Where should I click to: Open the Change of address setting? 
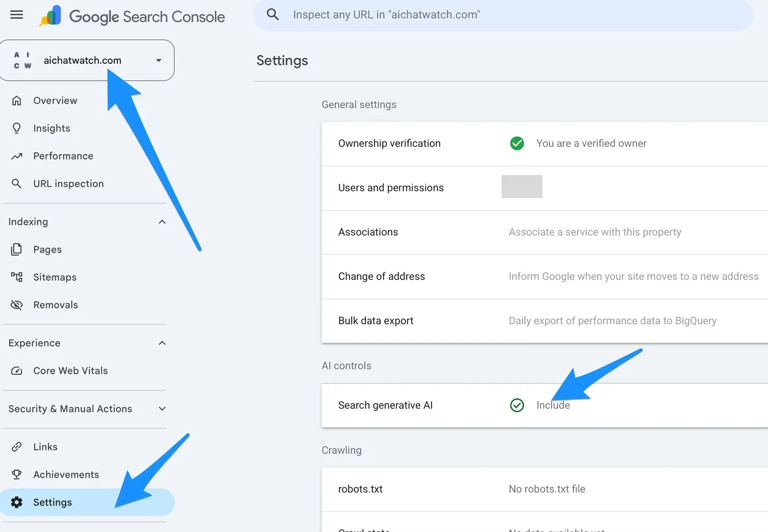click(x=545, y=277)
